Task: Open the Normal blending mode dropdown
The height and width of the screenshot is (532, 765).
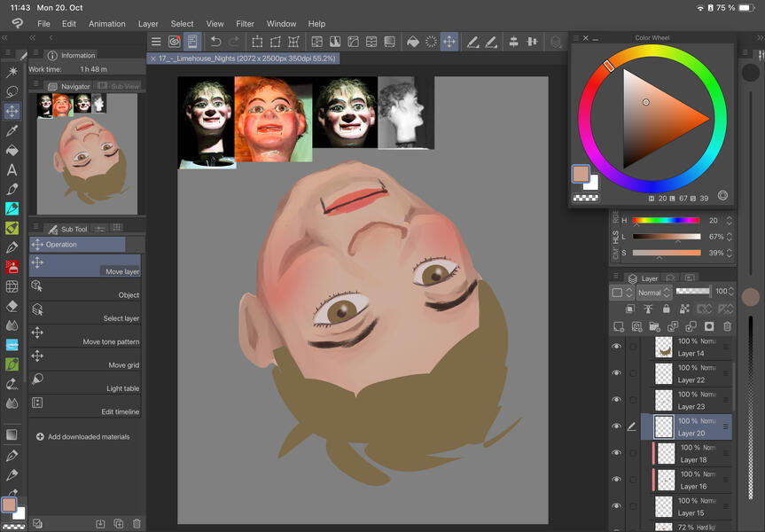Action: [652, 292]
